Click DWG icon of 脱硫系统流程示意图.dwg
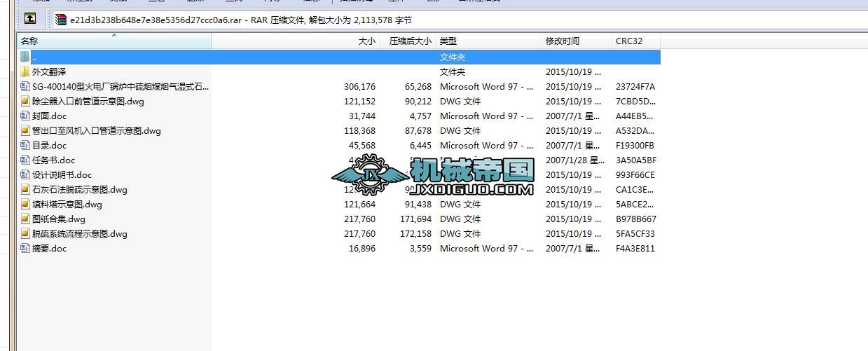868x351 pixels. (x=25, y=233)
